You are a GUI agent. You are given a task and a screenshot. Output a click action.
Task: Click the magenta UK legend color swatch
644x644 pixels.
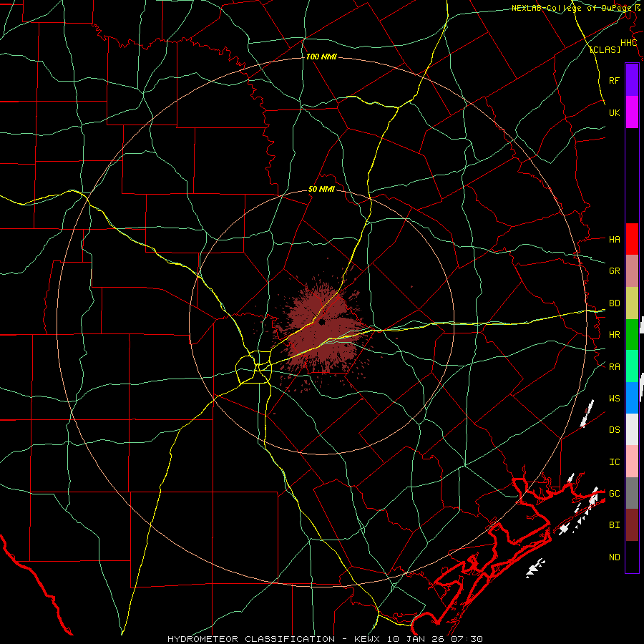click(632, 112)
